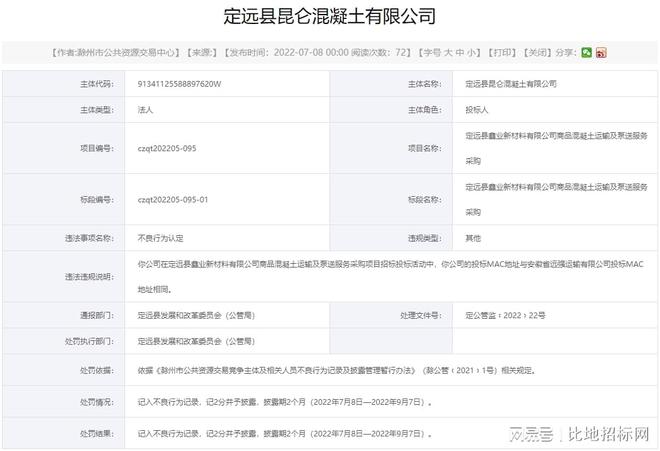
Task: Click the 违规类型 label
Action: pyautogui.click(x=425, y=238)
